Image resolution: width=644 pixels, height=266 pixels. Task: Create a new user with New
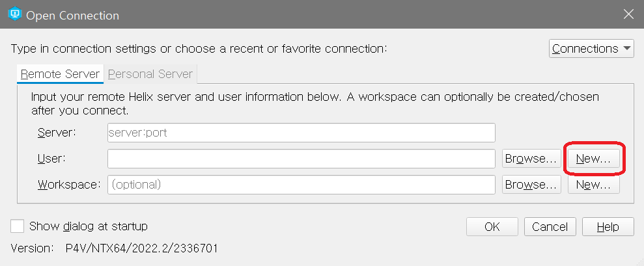(593, 159)
